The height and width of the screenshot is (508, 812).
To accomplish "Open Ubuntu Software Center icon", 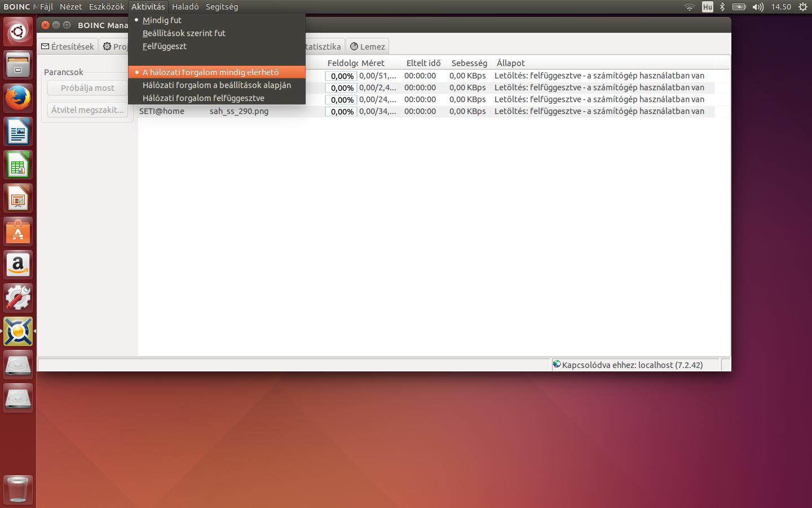I will coord(18,231).
